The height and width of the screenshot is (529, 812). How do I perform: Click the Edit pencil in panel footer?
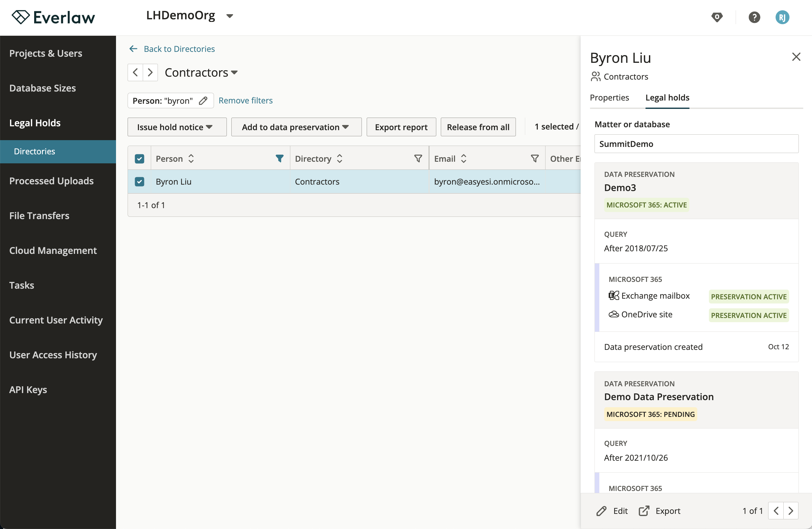[x=602, y=511]
